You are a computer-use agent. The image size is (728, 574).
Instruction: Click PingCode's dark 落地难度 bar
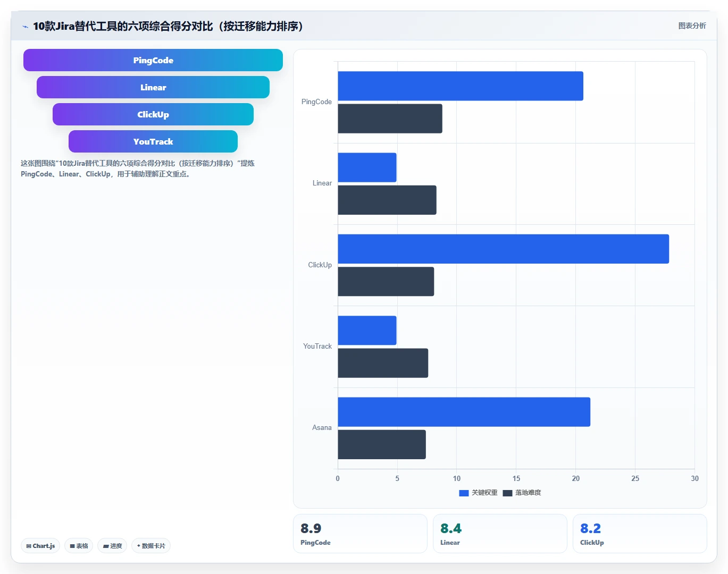(390, 119)
